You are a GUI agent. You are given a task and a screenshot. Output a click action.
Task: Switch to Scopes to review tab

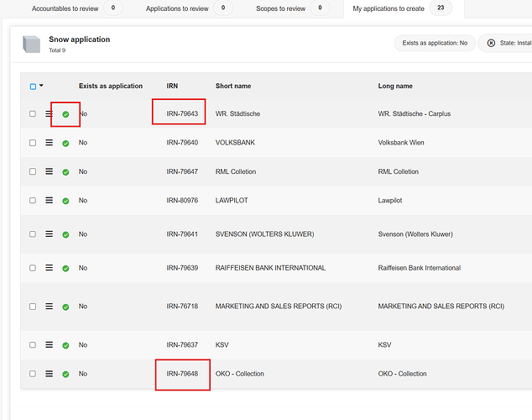pos(280,8)
